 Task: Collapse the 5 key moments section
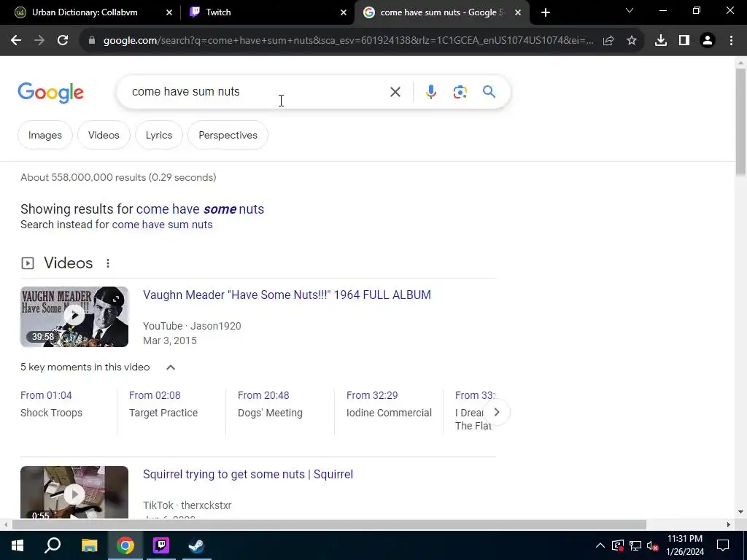coord(171,367)
